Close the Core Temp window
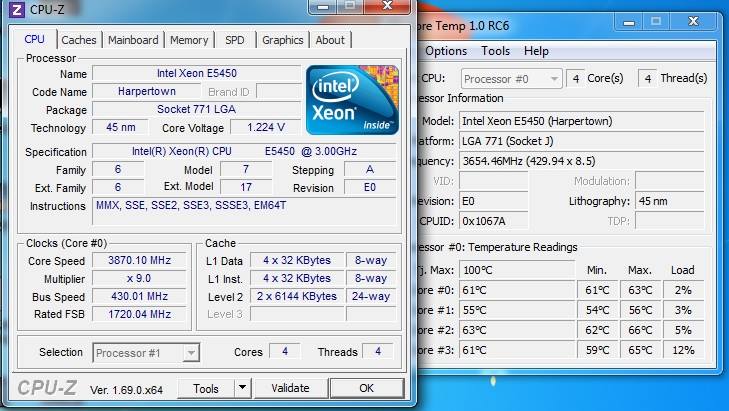This screenshot has height=411, width=729. point(693,21)
